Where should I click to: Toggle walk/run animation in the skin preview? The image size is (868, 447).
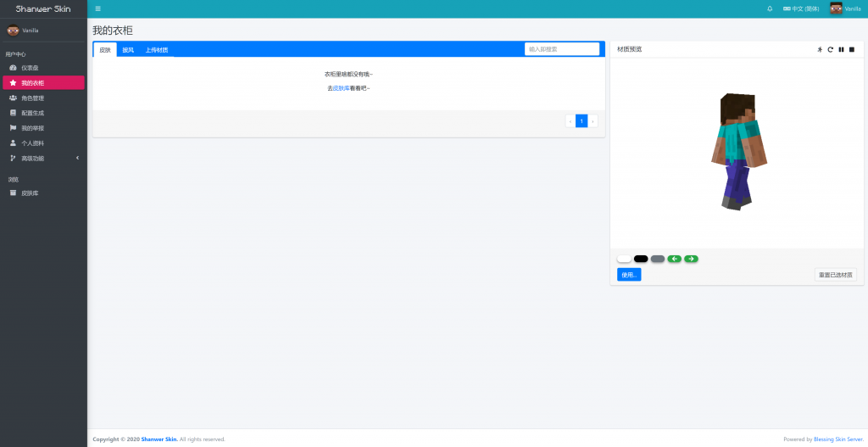820,49
